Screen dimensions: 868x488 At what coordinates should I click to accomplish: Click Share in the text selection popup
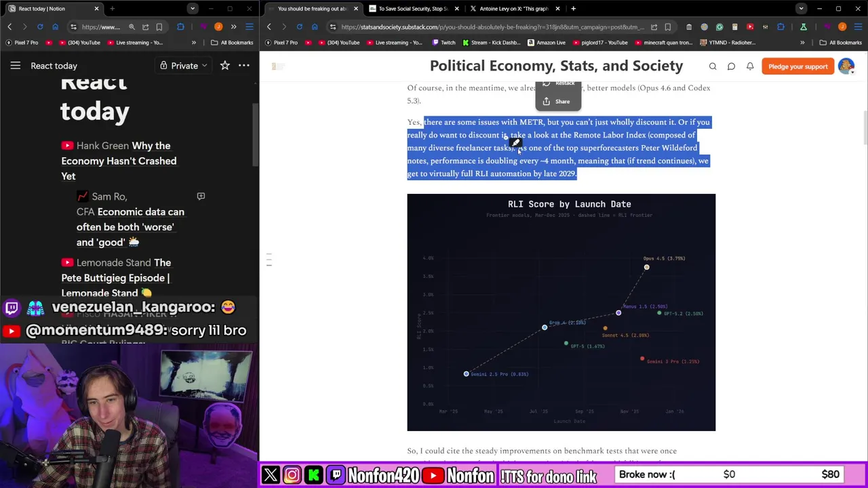click(557, 102)
